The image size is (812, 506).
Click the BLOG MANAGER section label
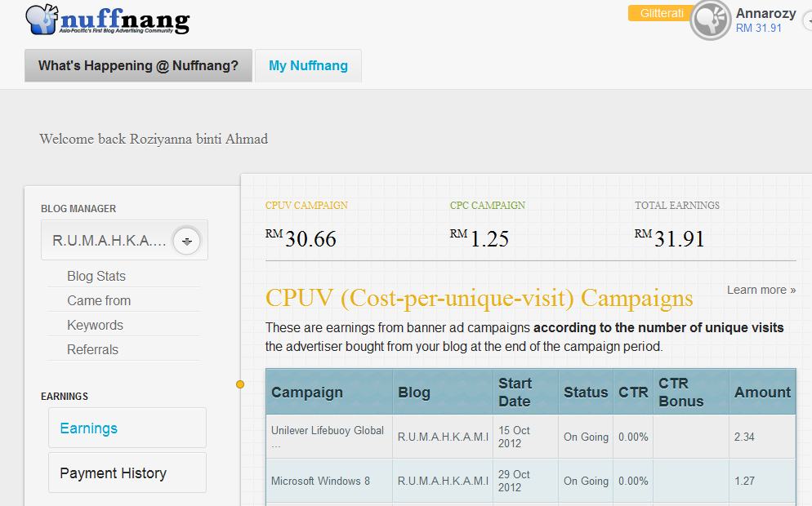pyautogui.click(x=78, y=208)
